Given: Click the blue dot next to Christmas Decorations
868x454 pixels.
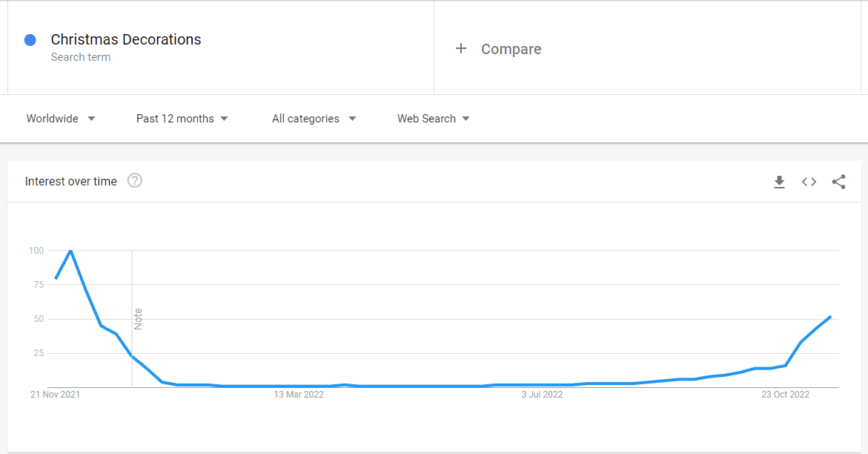Looking at the screenshot, I should tap(30, 40).
